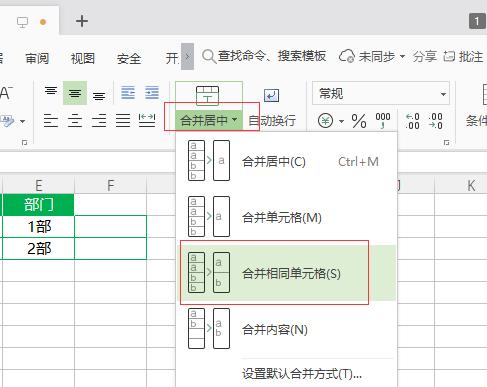Viewport: 487px width, 387px height.
Task: Align text left
Action: 51,120
